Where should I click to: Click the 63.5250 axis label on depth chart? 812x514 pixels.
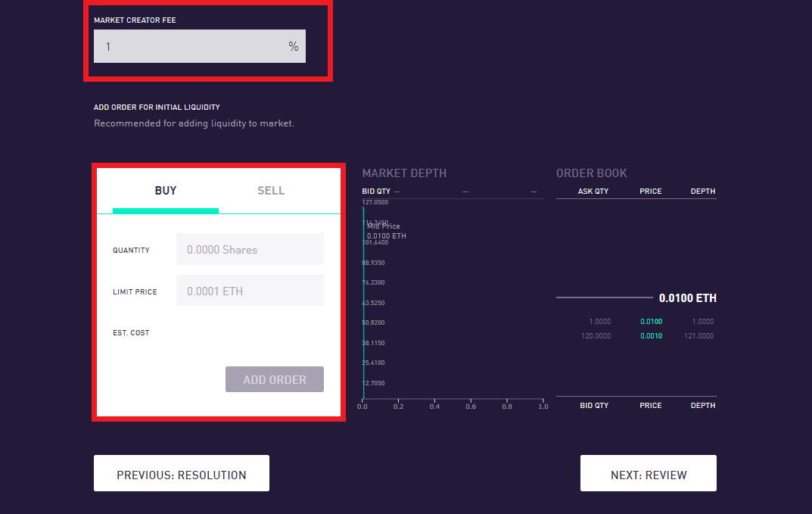tap(373, 303)
